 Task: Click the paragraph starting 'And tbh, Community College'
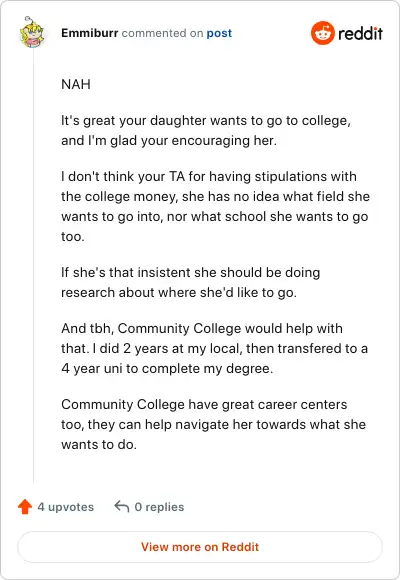click(x=215, y=348)
